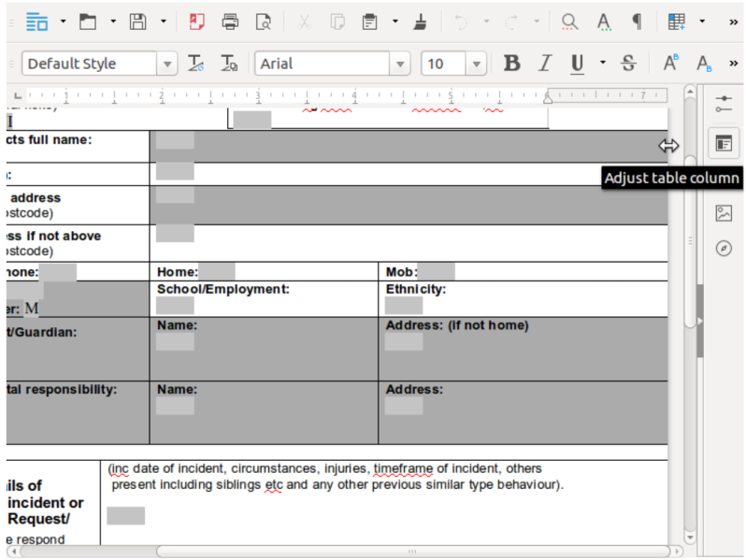Click the Arial font name field
The height and width of the screenshot is (560, 746).
[323, 64]
